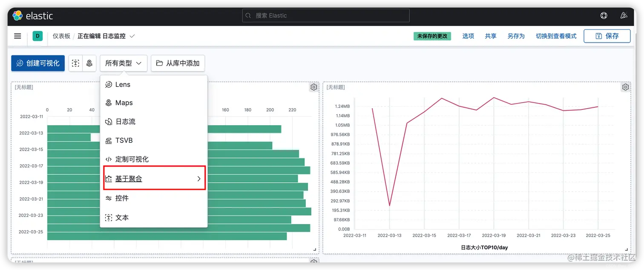
Task: Click the Elastic logo
Action: pyautogui.click(x=32, y=16)
